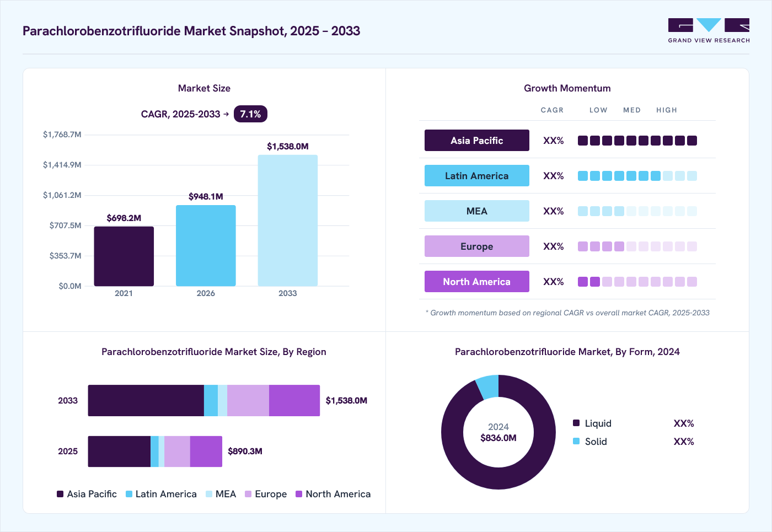Click the MEA region label
Image resolution: width=772 pixels, height=532 pixels.
coord(476,211)
